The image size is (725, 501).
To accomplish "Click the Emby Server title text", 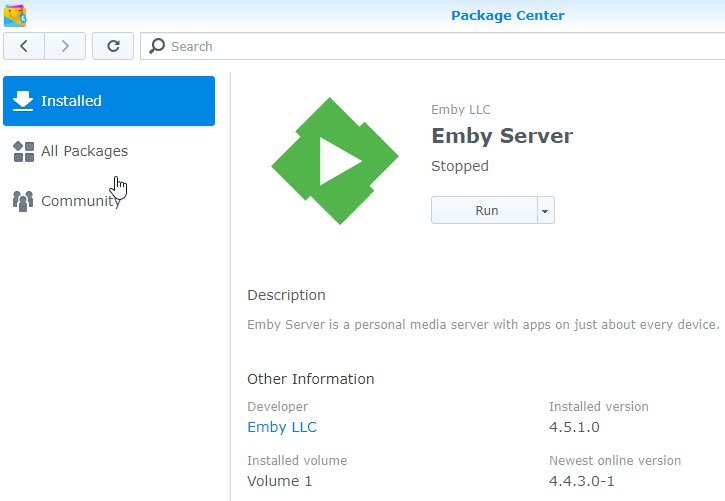I will tap(502, 136).
